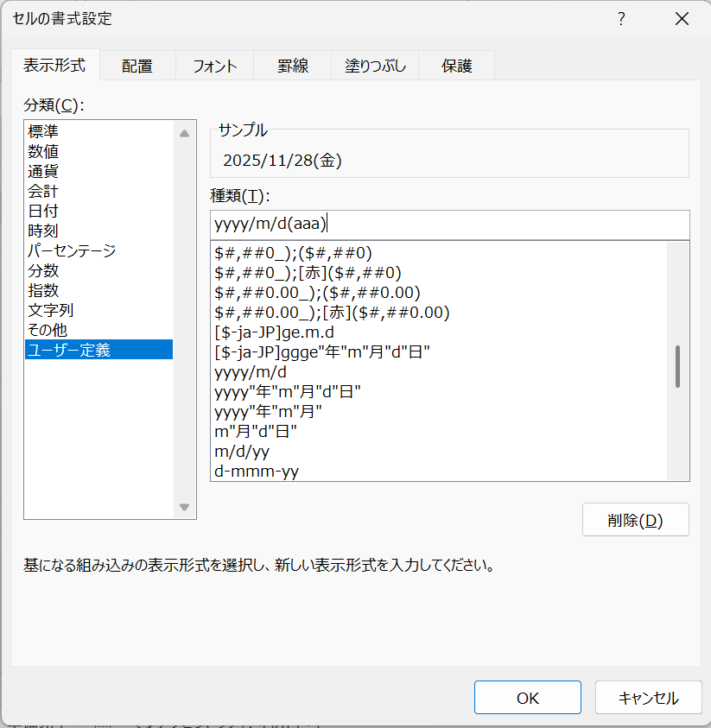This screenshot has height=728, width=711.
Task: Choose 日付 category from the list
Action: click(43, 211)
